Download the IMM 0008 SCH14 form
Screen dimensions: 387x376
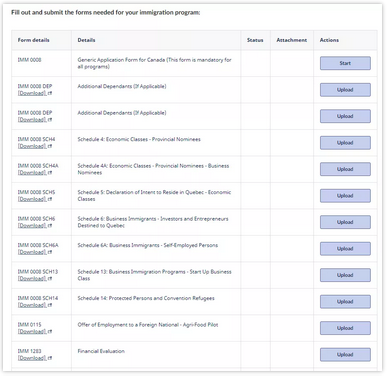32,305
